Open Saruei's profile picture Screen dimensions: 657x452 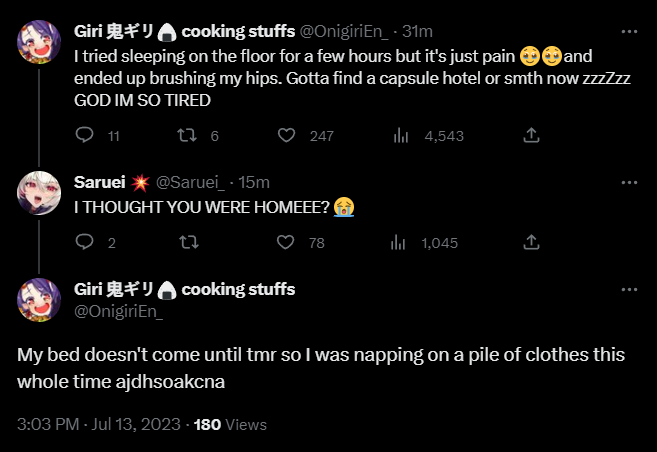click(x=41, y=194)
